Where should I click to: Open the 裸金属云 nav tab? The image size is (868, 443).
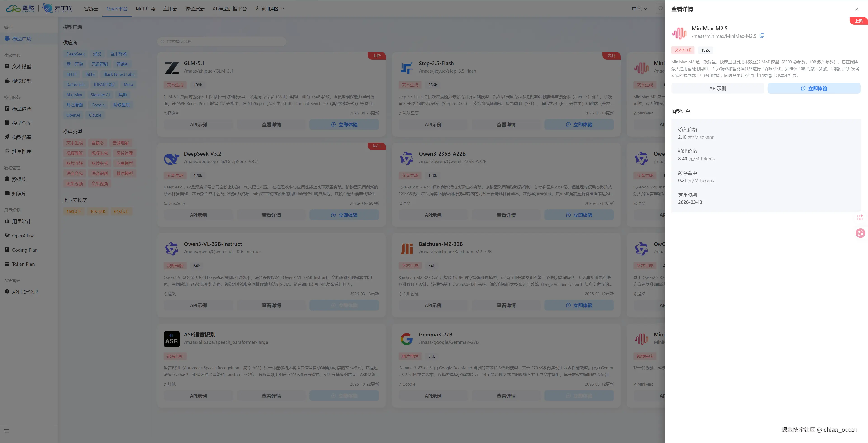tap(195, 9)
